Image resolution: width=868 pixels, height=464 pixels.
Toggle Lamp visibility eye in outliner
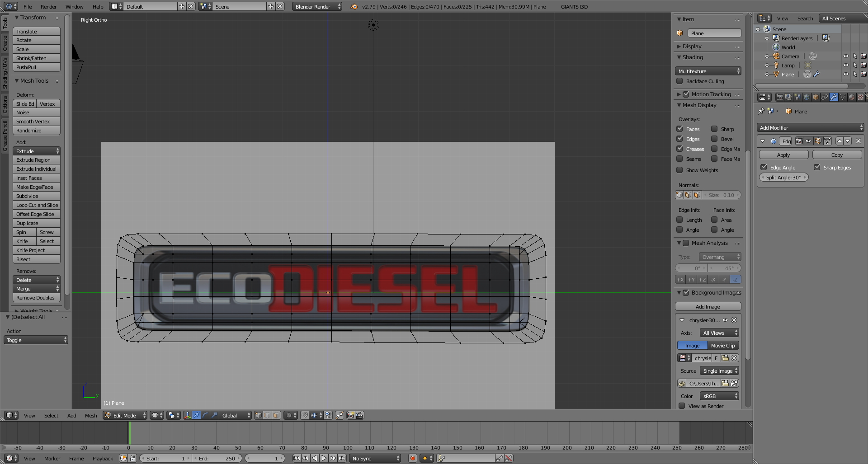click(845, 65)
